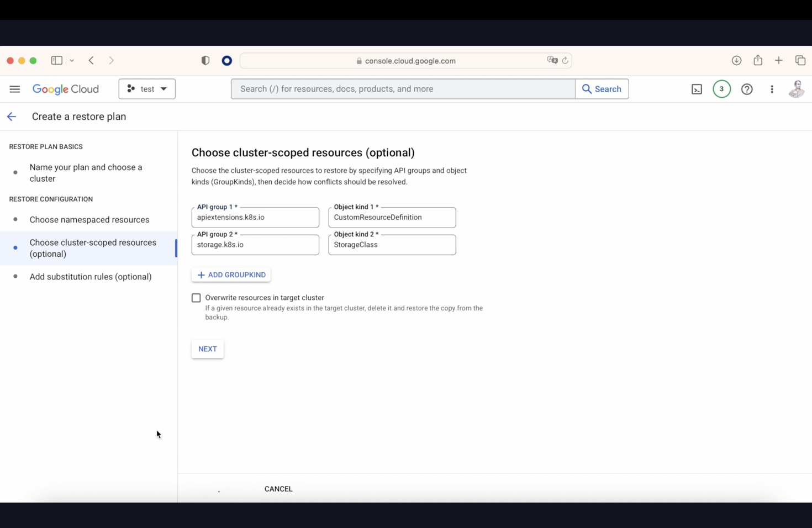Click the NEXT button
812x528 pixels.
[208, 349]
